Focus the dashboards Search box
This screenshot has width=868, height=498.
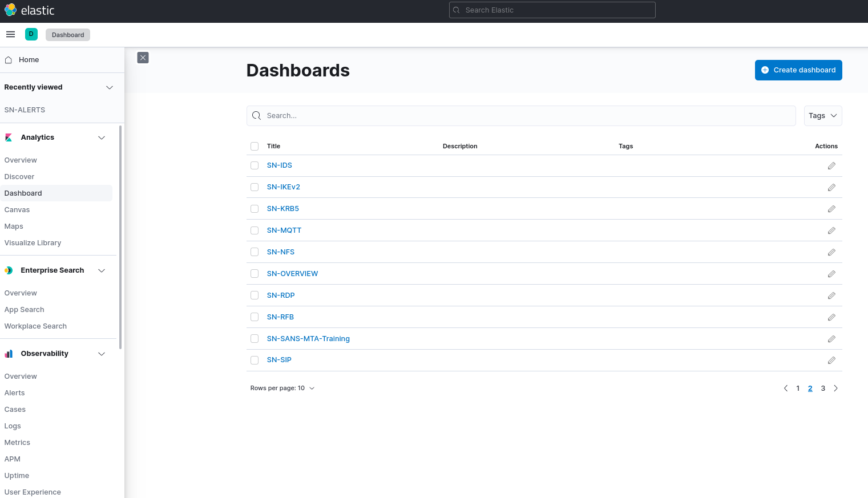pos(521,116)
